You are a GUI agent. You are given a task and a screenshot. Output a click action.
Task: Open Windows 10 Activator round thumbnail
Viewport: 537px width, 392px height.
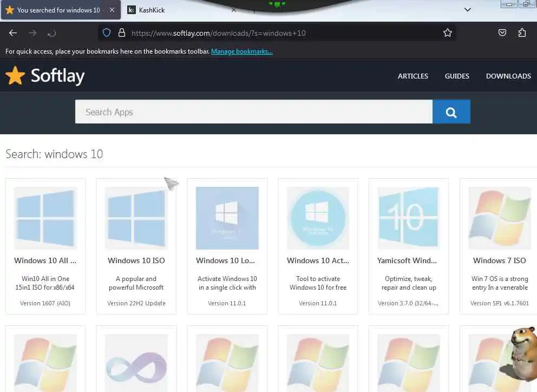(x=318, y=218)
